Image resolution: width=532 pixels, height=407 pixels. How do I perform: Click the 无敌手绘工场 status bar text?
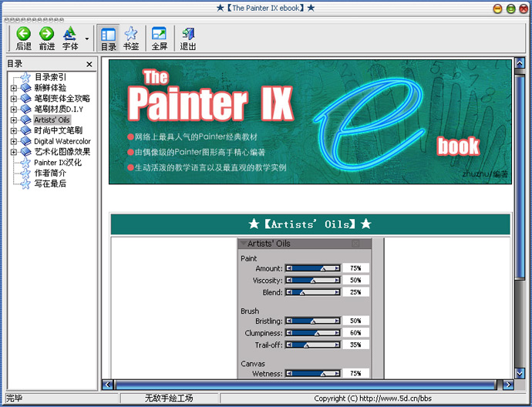[169, 398]
